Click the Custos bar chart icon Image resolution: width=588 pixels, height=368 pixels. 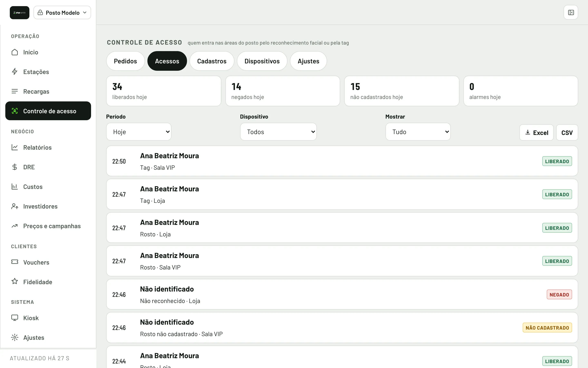tap(14, 187)
